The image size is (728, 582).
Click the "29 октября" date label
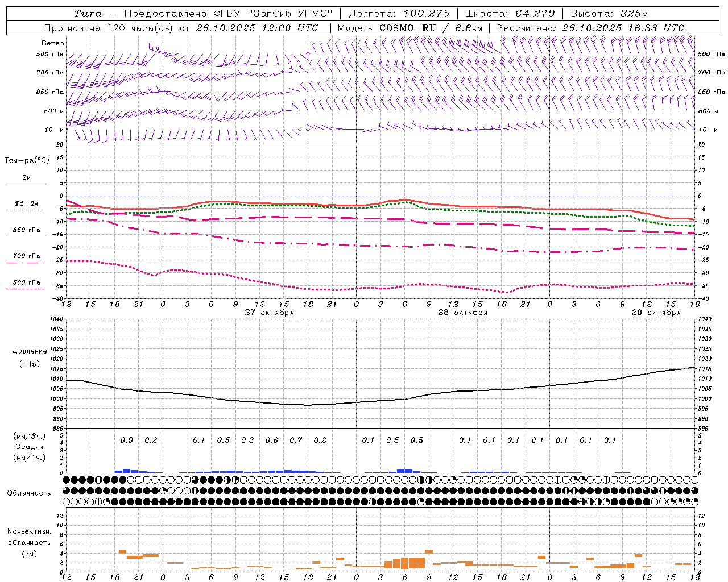(656, 313)
